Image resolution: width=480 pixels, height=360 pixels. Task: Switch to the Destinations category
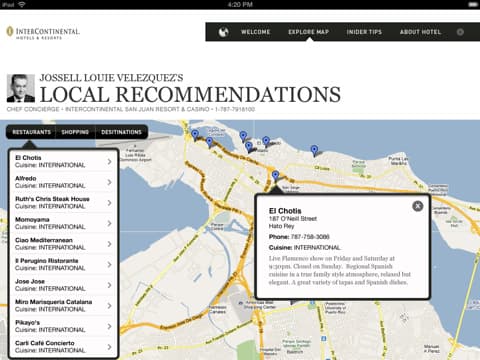(x=121, y=132)
